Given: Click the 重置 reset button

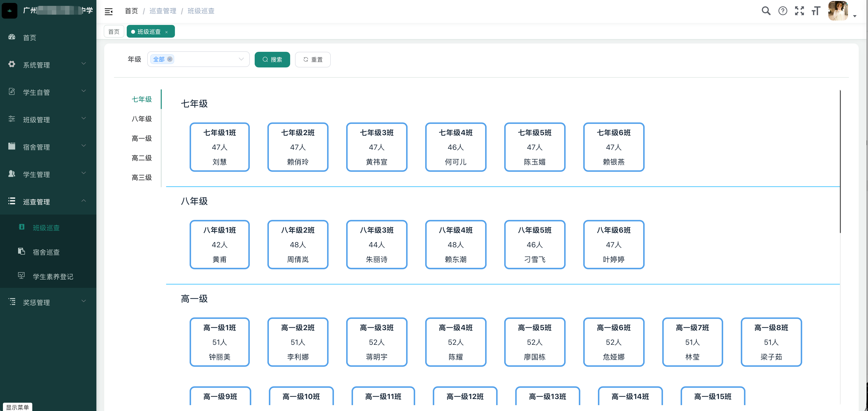Looking at the screenshot, I should 313,60.
